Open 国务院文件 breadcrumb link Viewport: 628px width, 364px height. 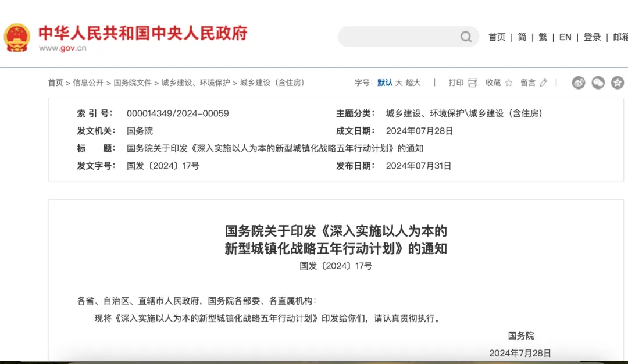click(133, 83)
